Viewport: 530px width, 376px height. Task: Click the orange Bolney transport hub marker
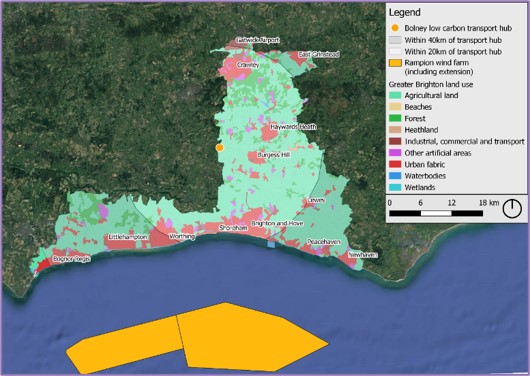[220, 147]
